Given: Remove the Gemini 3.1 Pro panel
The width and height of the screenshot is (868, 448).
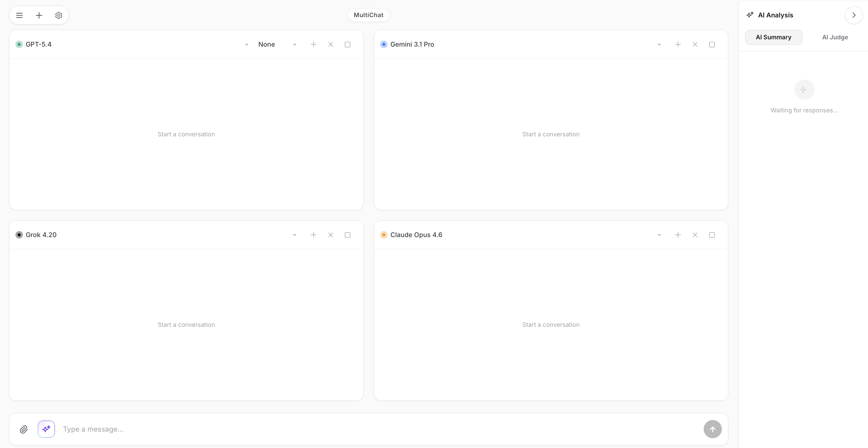Looking at the screenshot, I should click(x=695, y=44).
